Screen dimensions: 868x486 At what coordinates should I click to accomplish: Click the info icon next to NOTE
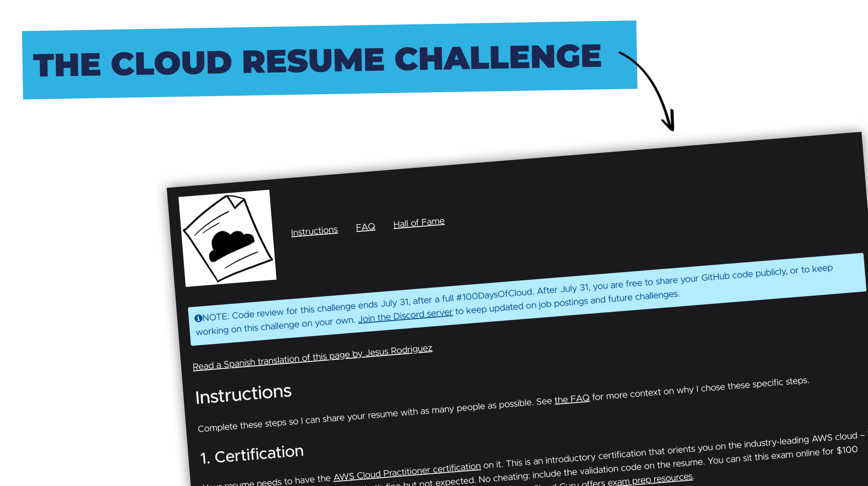pos(197,315)
